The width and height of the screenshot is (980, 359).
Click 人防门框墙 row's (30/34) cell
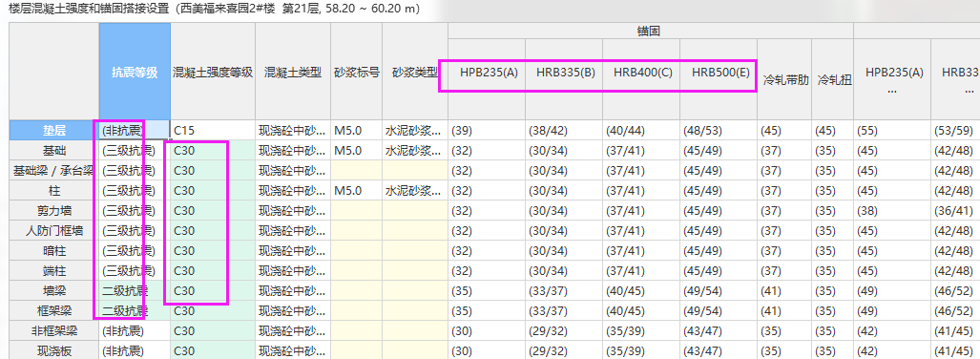coord(564,231)
